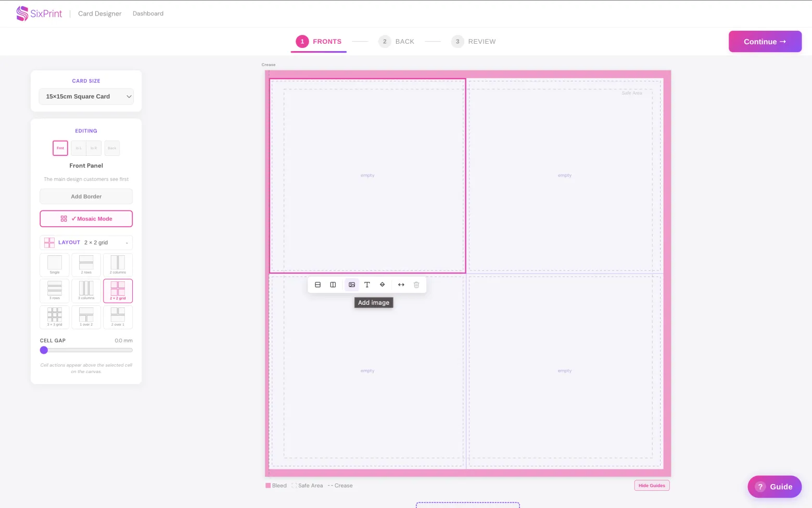Click the SixPrint logo

pos(39,14)
